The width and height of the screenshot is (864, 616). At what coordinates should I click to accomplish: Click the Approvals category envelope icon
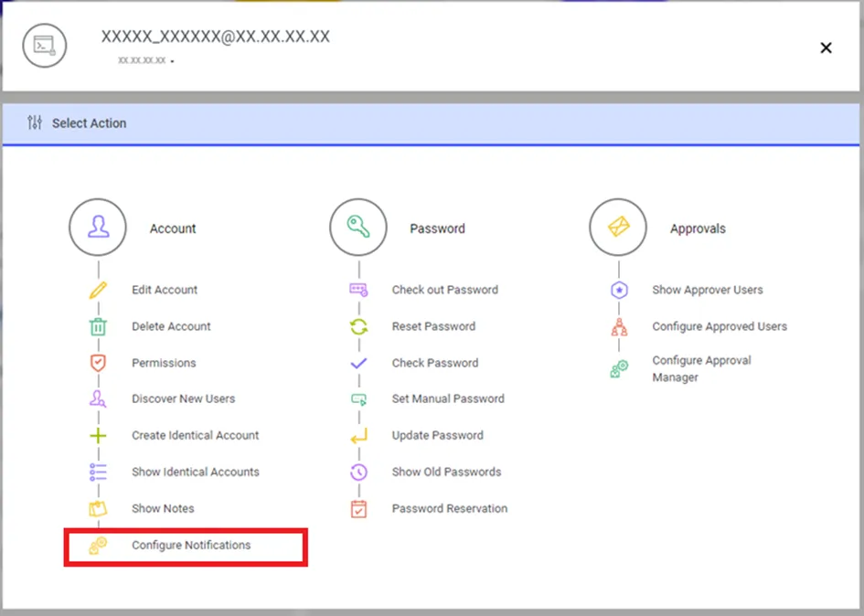pos(618,227)
